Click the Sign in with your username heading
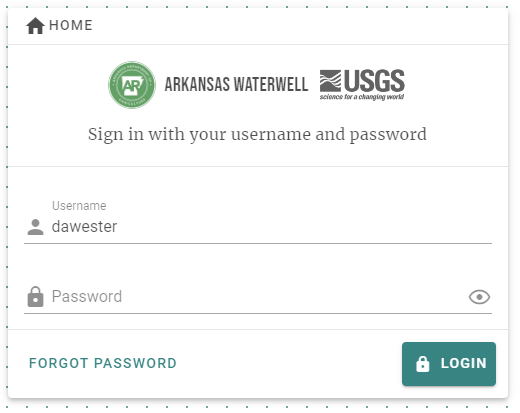The height and width of the screenshot is (413, 520). tap(257, 135)
